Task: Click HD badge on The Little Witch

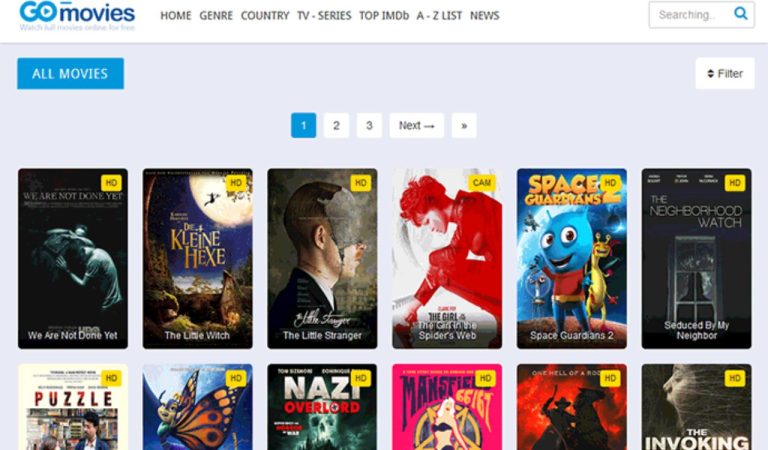Action: pyautogui.click(x=236, y=183)
